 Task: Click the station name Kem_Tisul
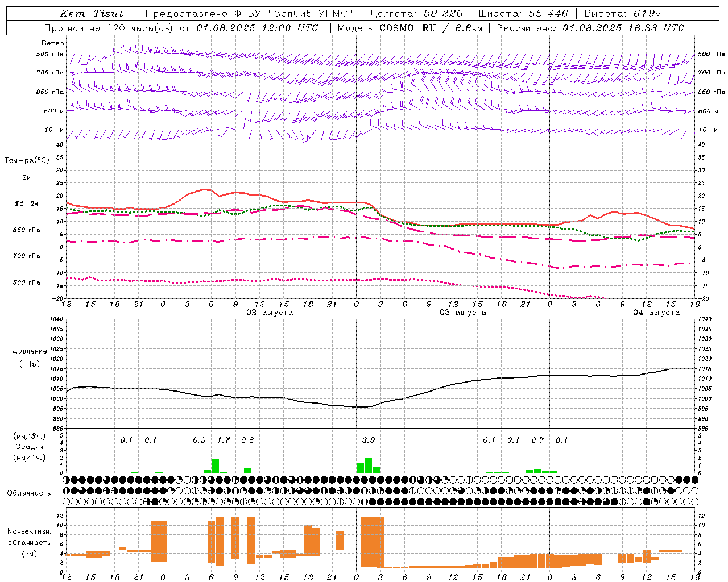coord(92,14)
